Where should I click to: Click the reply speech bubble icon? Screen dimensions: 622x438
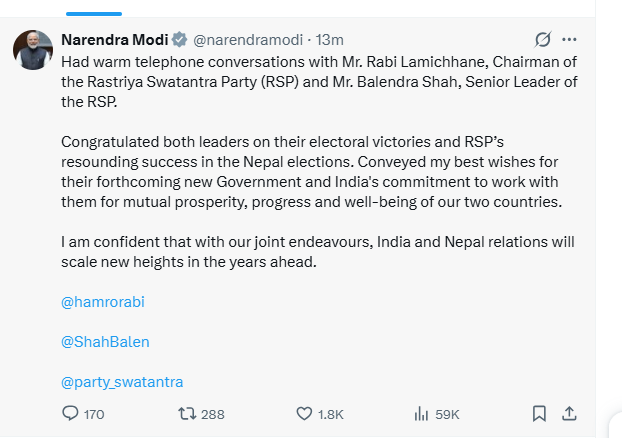coord(70,413)
